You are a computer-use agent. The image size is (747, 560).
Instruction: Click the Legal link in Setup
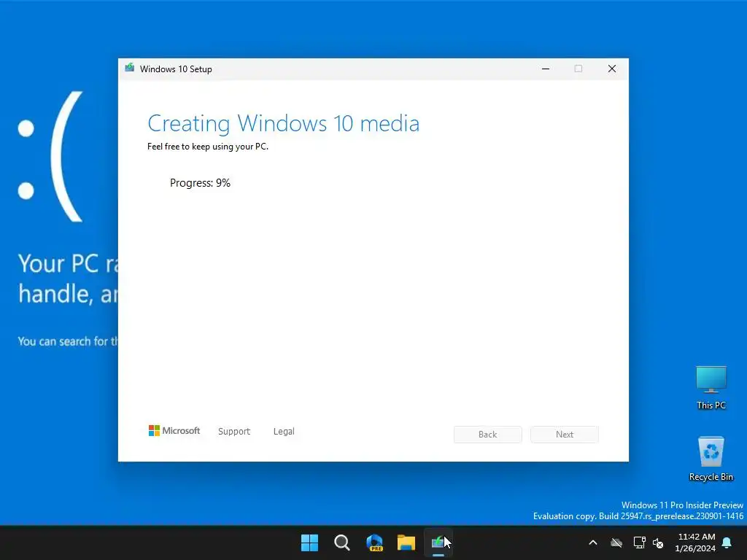point(284,432)
